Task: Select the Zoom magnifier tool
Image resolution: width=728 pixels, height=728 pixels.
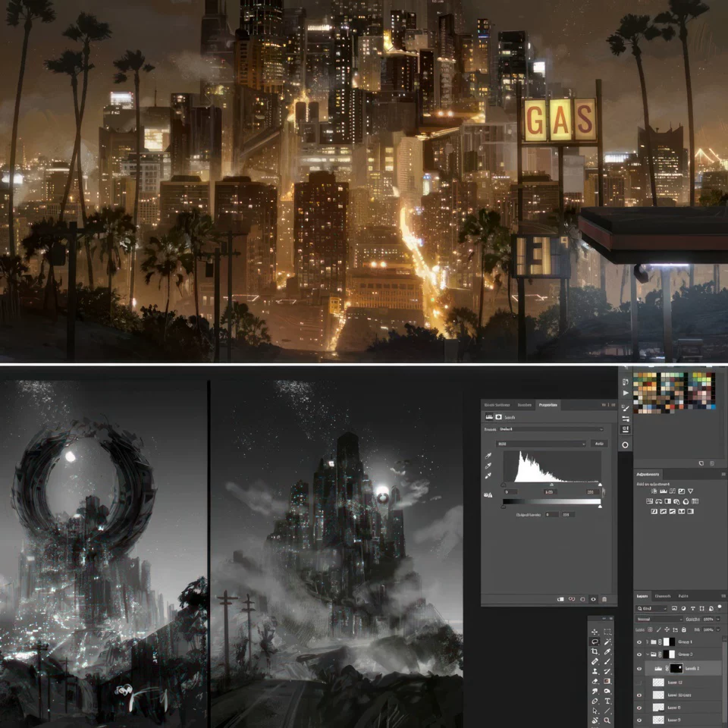Action: pyautogui.click(x=607, y=720)
